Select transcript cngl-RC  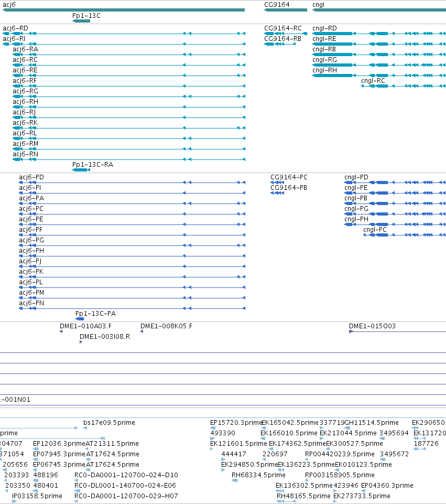(x=373, y=81)
